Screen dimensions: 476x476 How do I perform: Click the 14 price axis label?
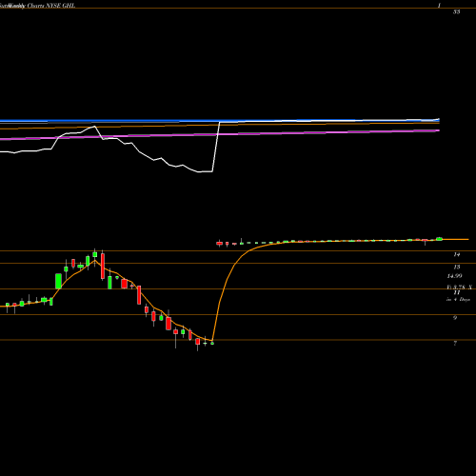pyautogui.click(x=457, y=254)
